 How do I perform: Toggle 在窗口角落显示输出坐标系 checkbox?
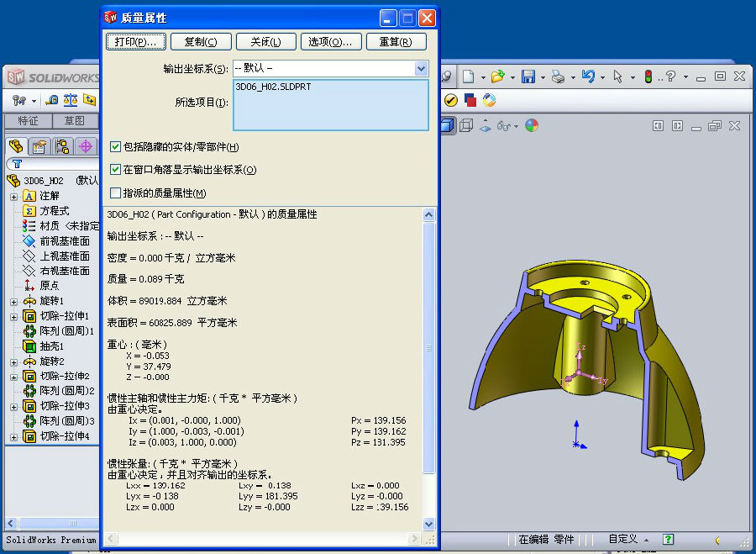116,170
